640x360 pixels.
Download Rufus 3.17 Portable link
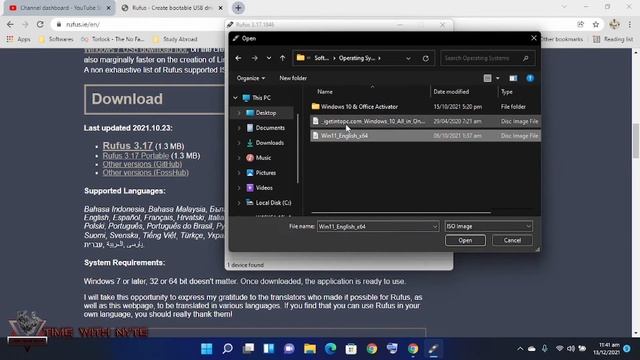coord(136,156)
